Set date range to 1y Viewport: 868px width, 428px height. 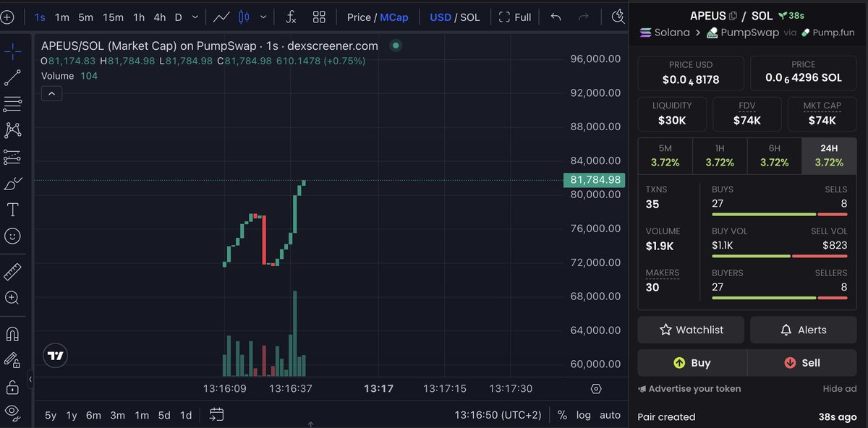pos(72,415)
